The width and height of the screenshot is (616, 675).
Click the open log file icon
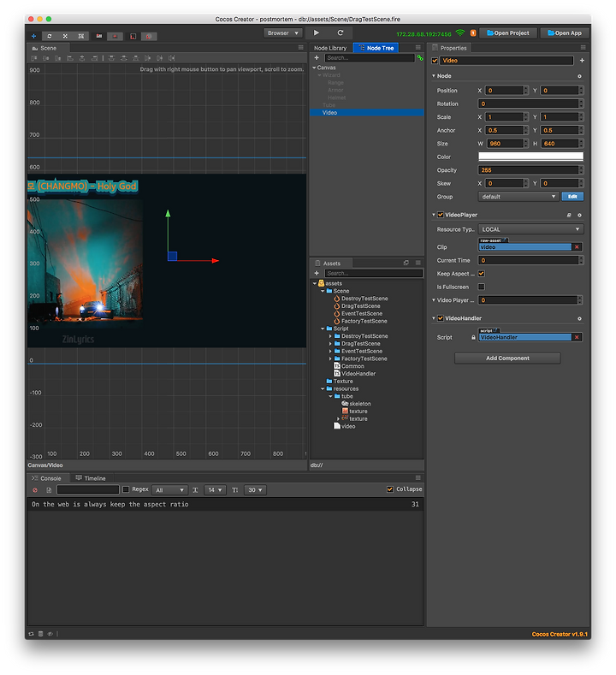tap(49, 490)
